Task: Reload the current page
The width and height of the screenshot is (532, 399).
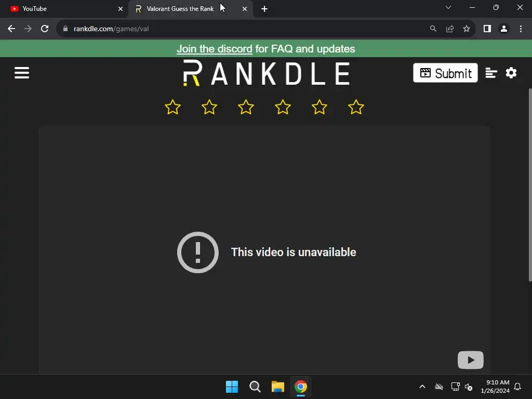Action: (x=45, y=29)
